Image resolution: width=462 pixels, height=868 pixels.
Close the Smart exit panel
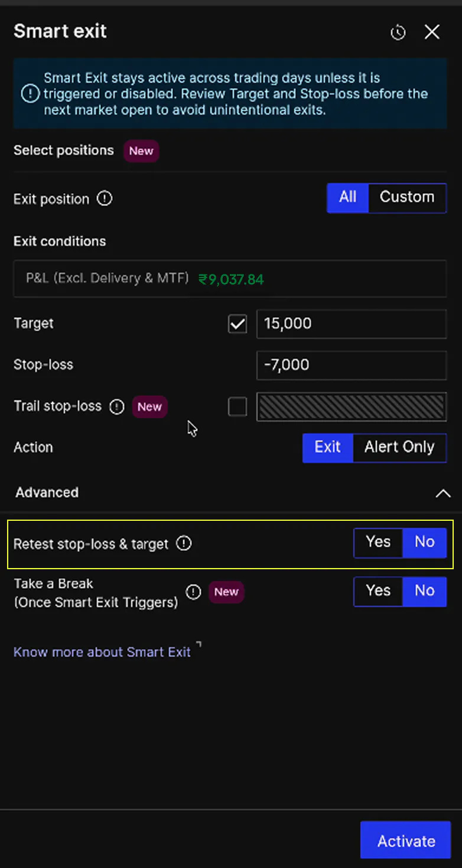point(432,32)
